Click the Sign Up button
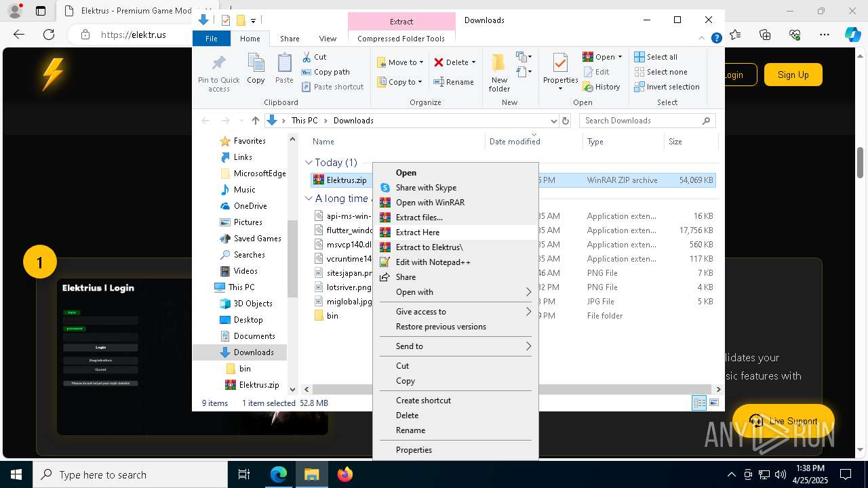868x488 pixels. (793, 75)
